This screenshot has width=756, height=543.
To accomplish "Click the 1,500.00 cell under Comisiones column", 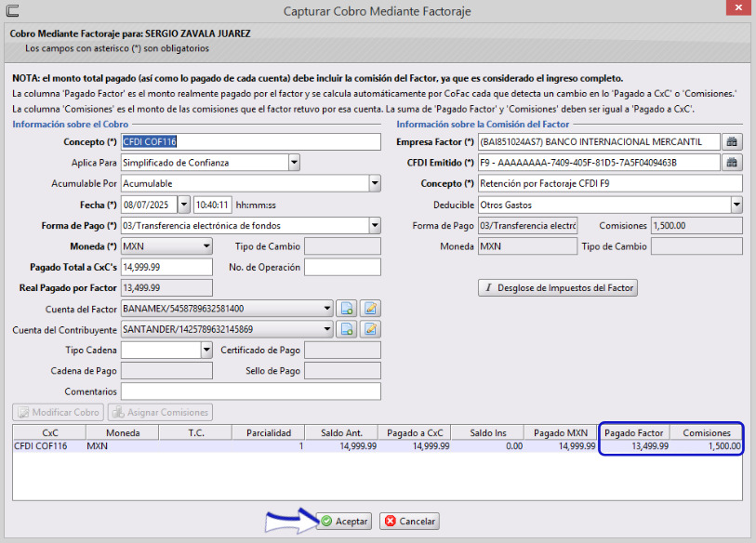I will point(707,446).
